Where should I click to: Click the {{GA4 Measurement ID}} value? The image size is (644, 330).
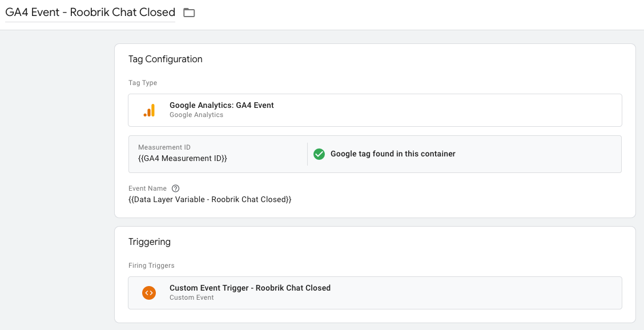coord(182,158)
